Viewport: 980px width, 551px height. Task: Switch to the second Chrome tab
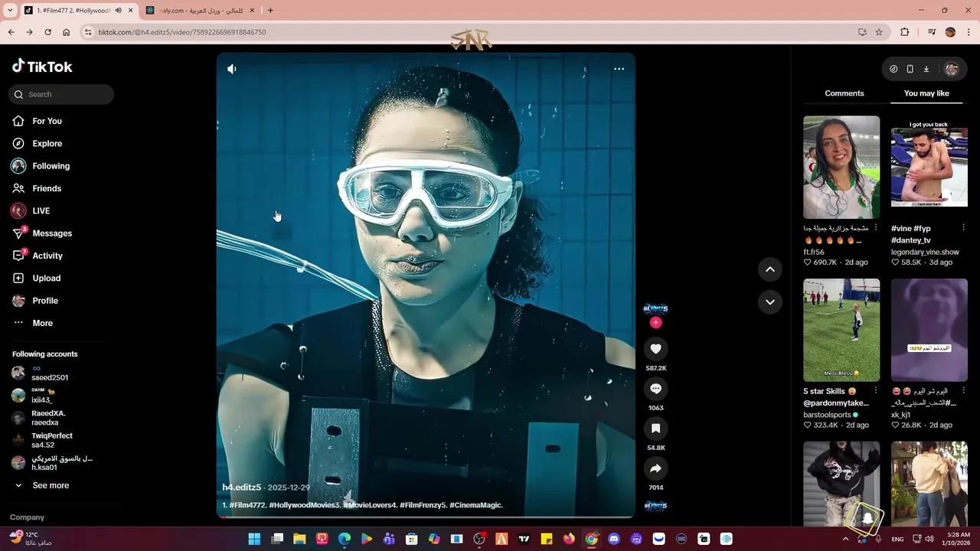(201, 11)
